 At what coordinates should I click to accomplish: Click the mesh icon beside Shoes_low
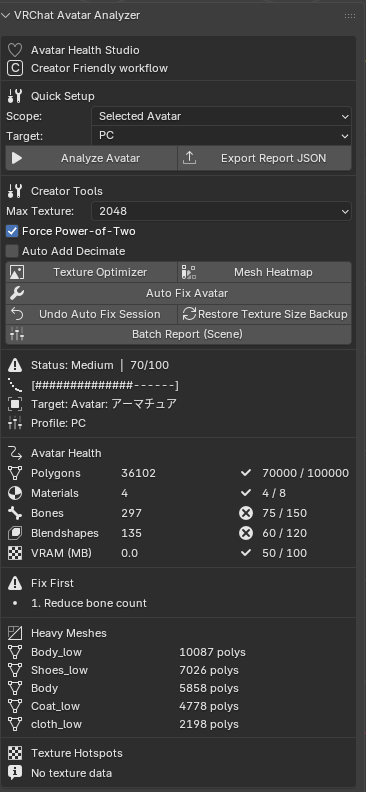(x=16, y=670)
